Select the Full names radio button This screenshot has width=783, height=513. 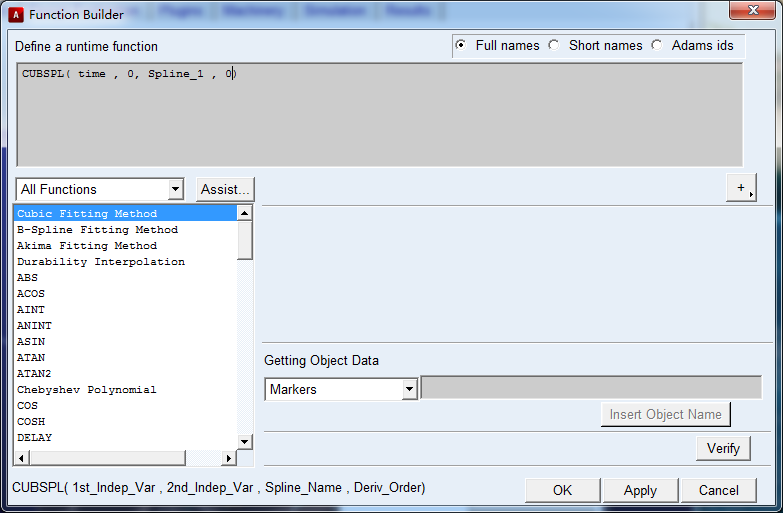tap(461, 45)
